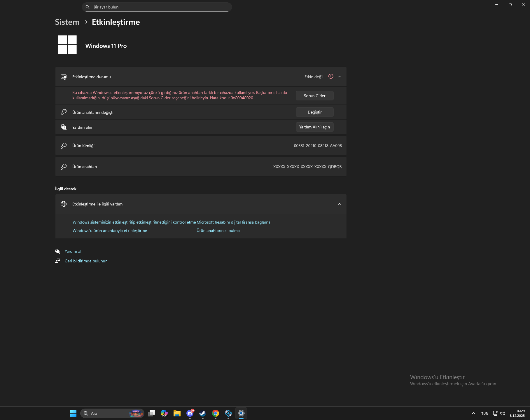Open link Ürün anahtarınızı bulma
This screenshot has width=530, height=420.
pyautogui.click(x=218, y=231)
